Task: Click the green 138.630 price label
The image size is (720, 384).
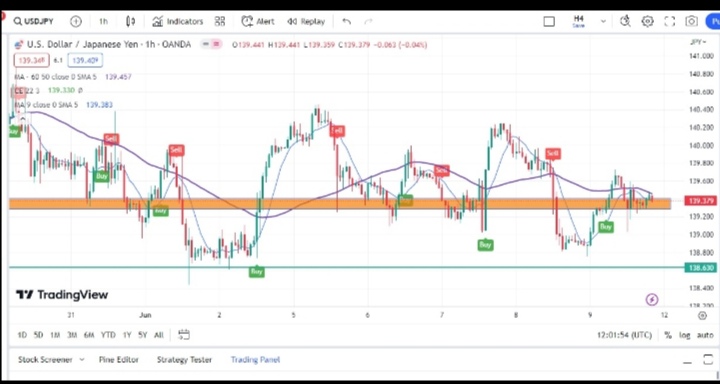Action: [x=701, y=267]
